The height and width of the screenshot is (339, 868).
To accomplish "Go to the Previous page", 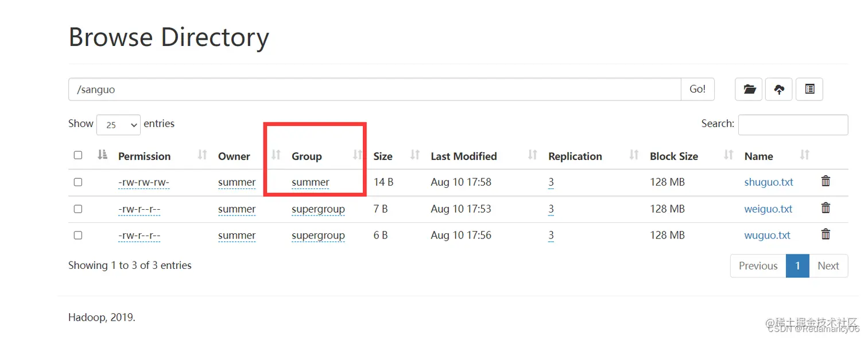I will tap(758, 266).
